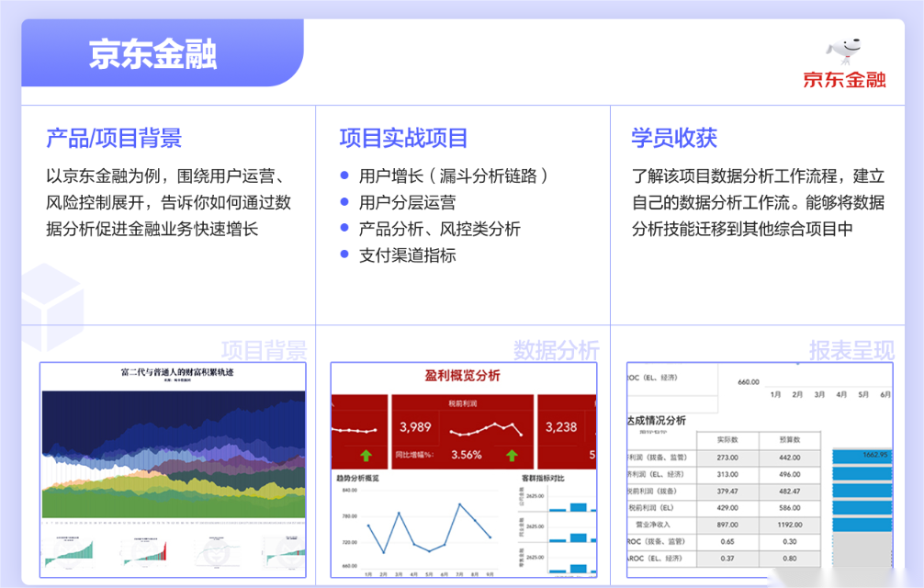Click the 3,989 profit value

click(415, 427)
